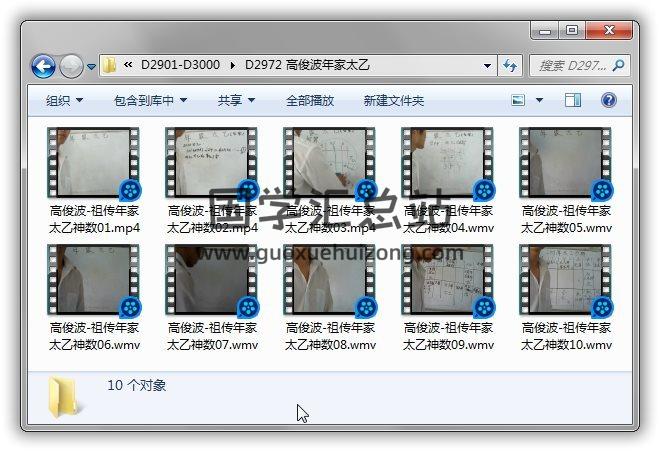This screenshot has height=452, width=660.
Task: Expand the arrow after D2901-D3000
Action: coord(232,65)
